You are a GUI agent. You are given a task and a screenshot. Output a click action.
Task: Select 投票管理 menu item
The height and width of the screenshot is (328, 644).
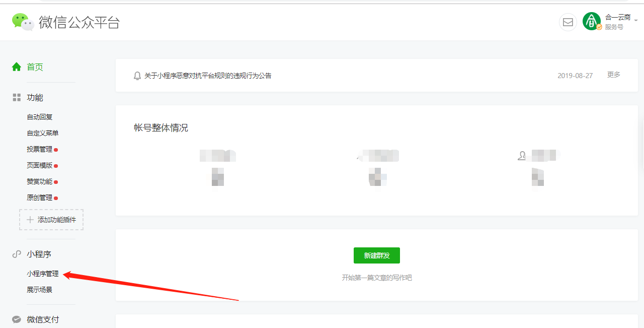coord(40,149)
